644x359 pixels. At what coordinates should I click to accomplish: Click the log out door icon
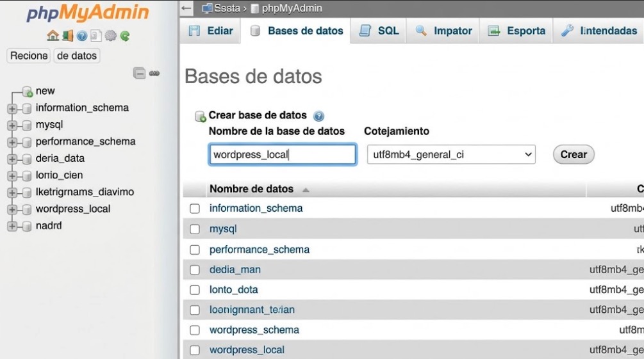coord(67,36)
